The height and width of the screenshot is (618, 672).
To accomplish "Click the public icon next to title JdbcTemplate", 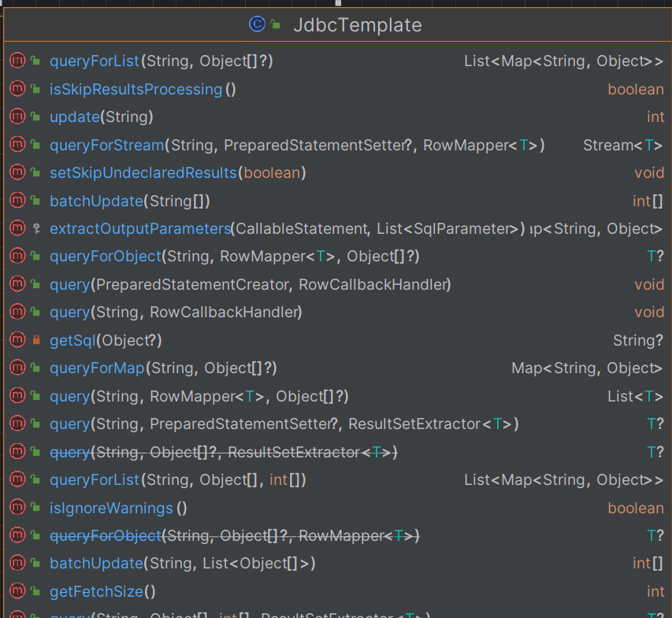I will (276, 25).
